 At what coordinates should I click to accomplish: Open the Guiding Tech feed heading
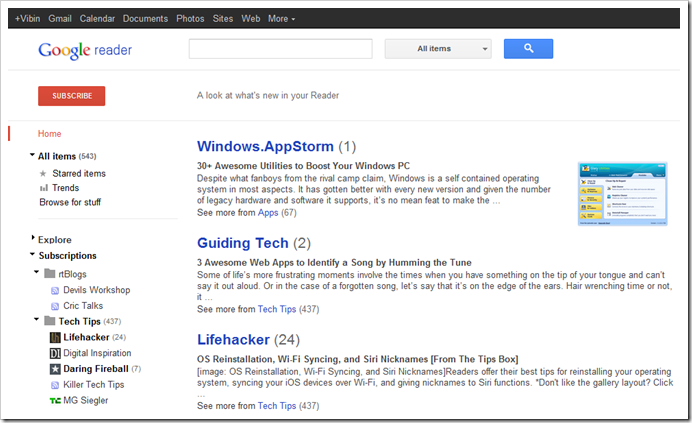pyautogui.click(x=243, y=243)
